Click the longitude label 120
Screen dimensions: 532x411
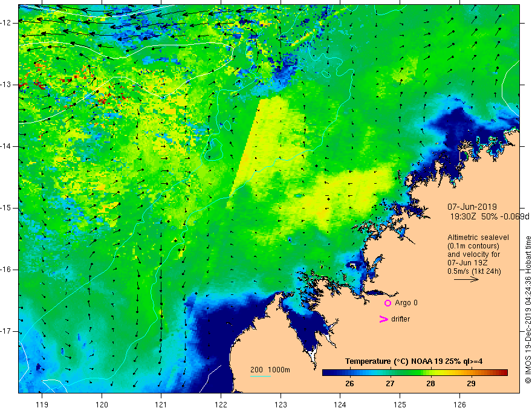pyautogui.click(x=102, y=404)
